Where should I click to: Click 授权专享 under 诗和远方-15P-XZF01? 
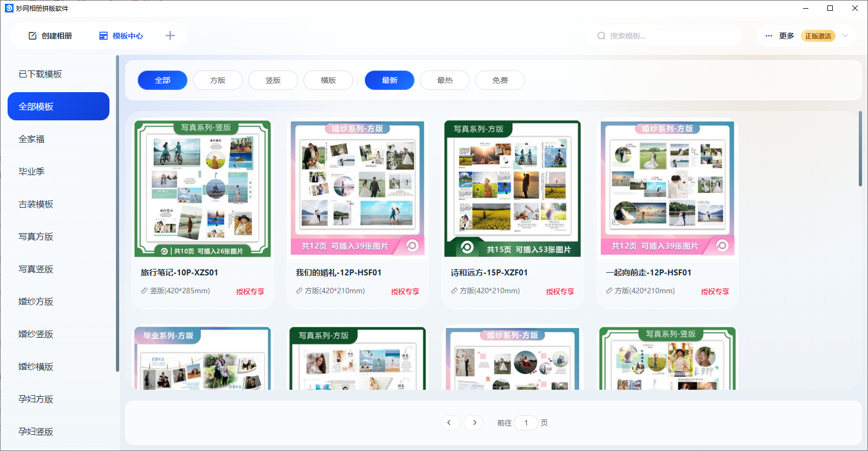(x=560, y=292)
